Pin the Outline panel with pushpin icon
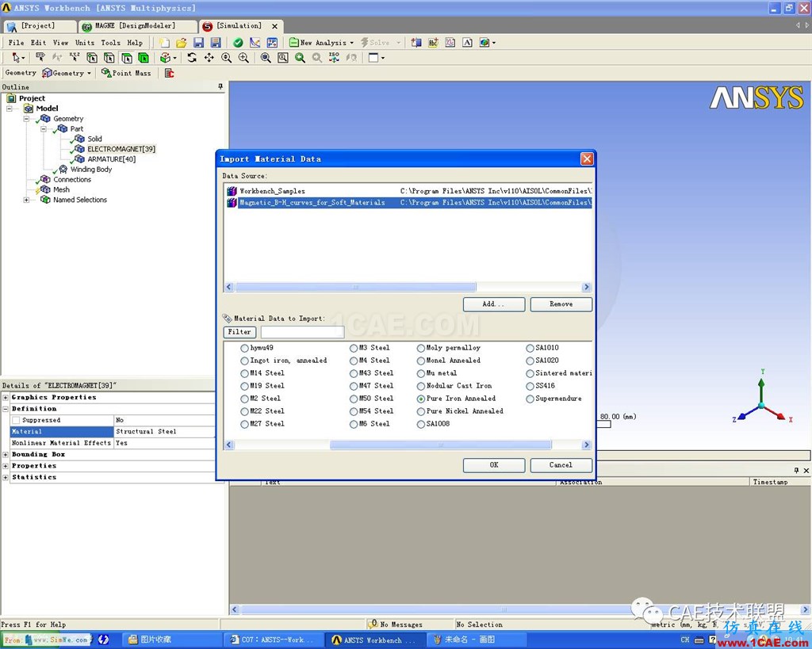 [x=220, y=86]
